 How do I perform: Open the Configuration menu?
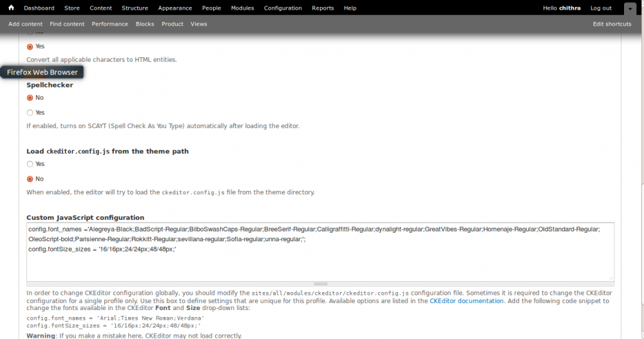click(x=283, y=8)
